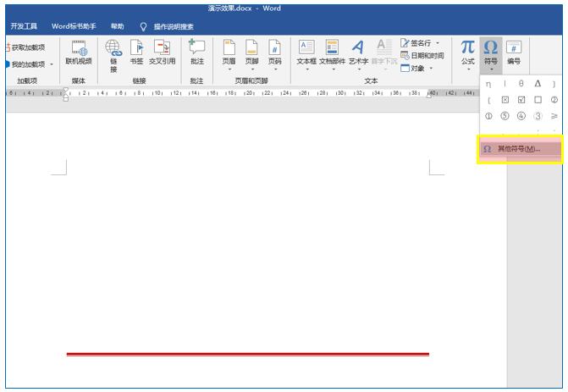Screen dimensions: 568x392
Task: Insert the right parenthesis symbol from gallery
Action: click(x=554, y=84)
